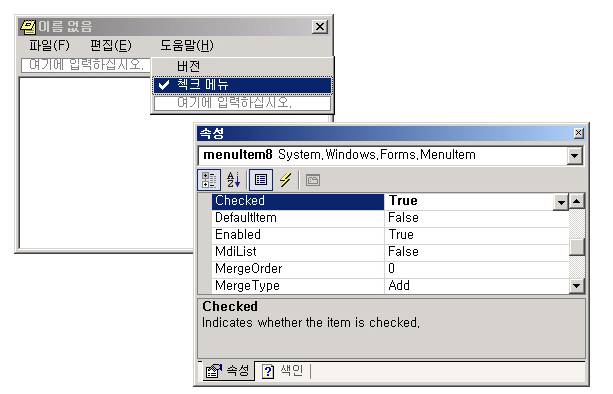Click the False value of MdiList

pos(403,251)
